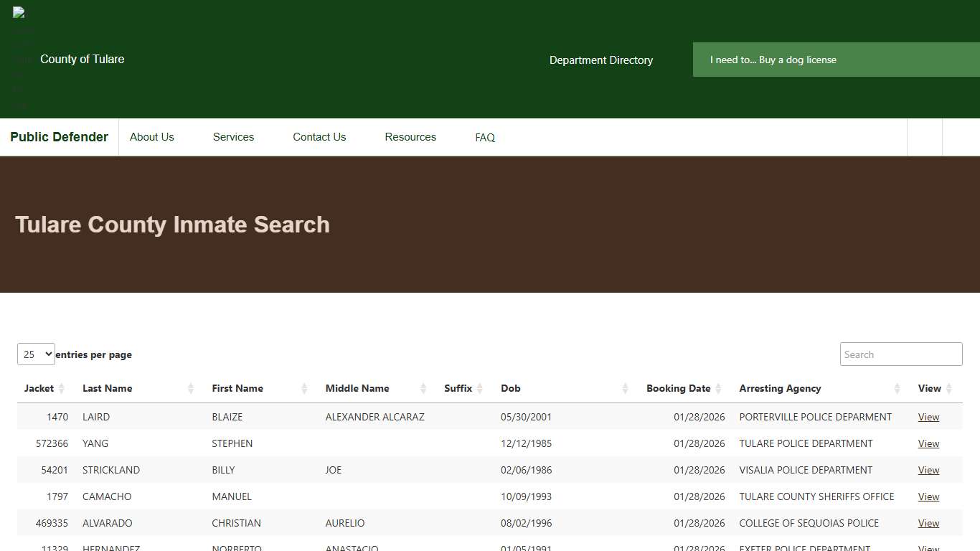Click sort arrows on Jacket column header

pyautogui.click(x=61, y=388)
